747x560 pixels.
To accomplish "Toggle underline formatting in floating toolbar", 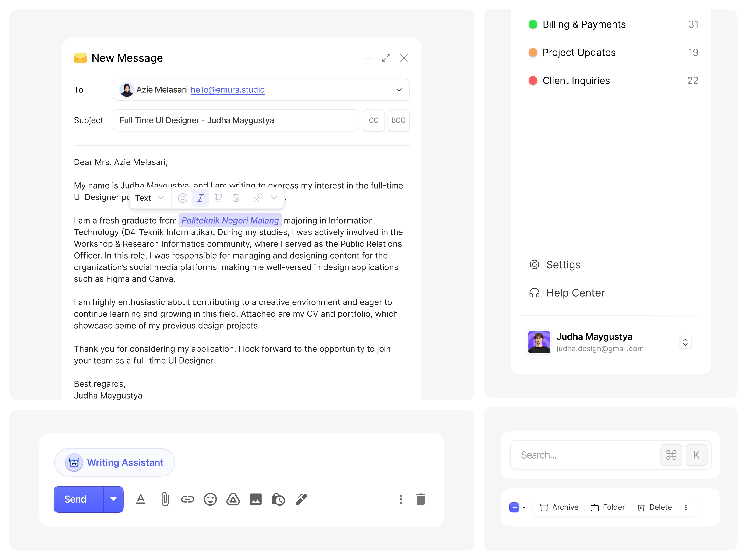I will pos(218,198).
